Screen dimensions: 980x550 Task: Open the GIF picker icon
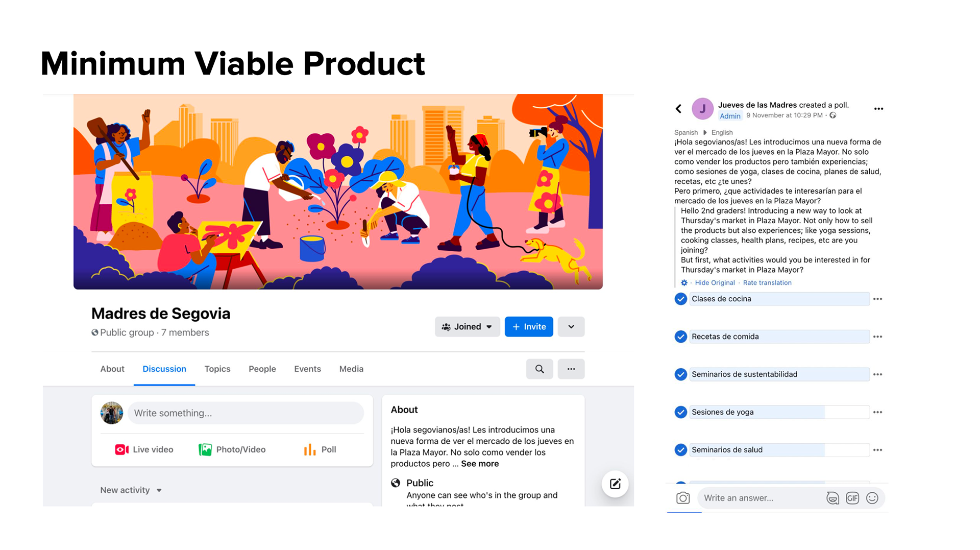click(852, 498)
